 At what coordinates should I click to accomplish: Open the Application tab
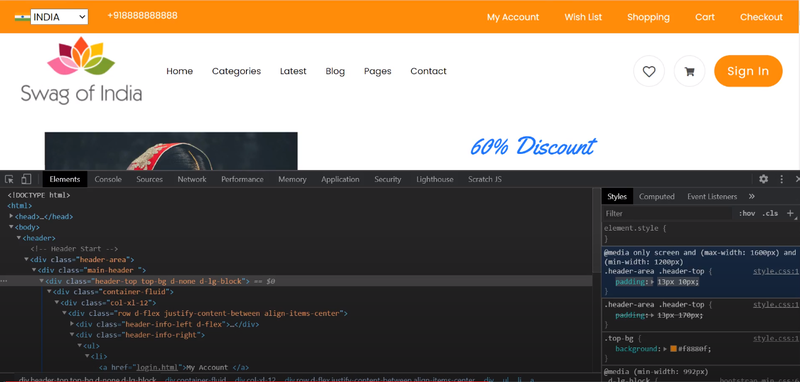340,179
